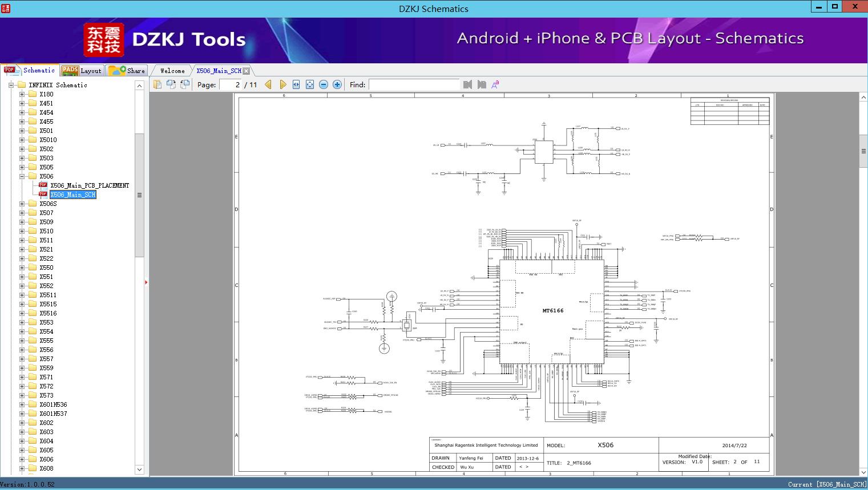Viewport: 868px width, 490px height.
Task: Click the page number input field
Action: pos(231,84)
